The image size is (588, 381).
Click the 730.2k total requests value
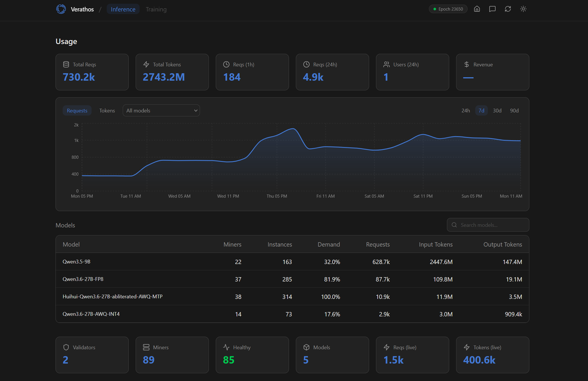point(79,77)
